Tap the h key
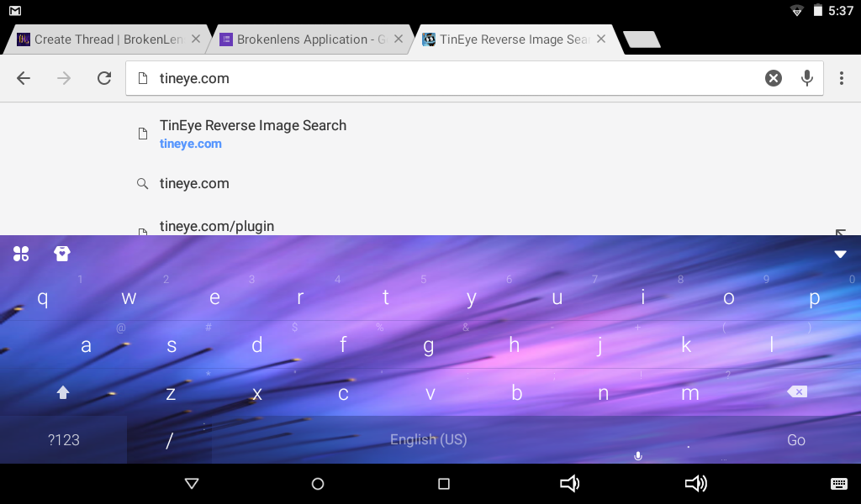This screenshot has height=504, width=861. pos(514,345)
